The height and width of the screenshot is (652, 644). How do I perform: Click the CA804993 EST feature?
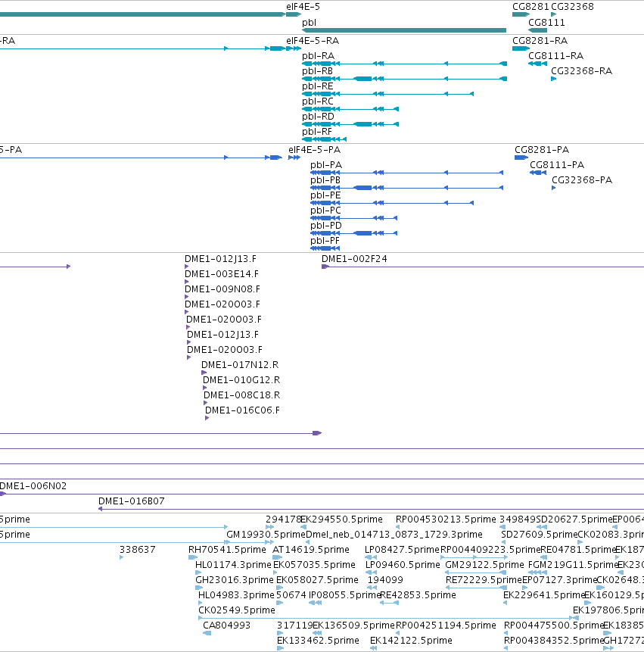tap(207, 633)
